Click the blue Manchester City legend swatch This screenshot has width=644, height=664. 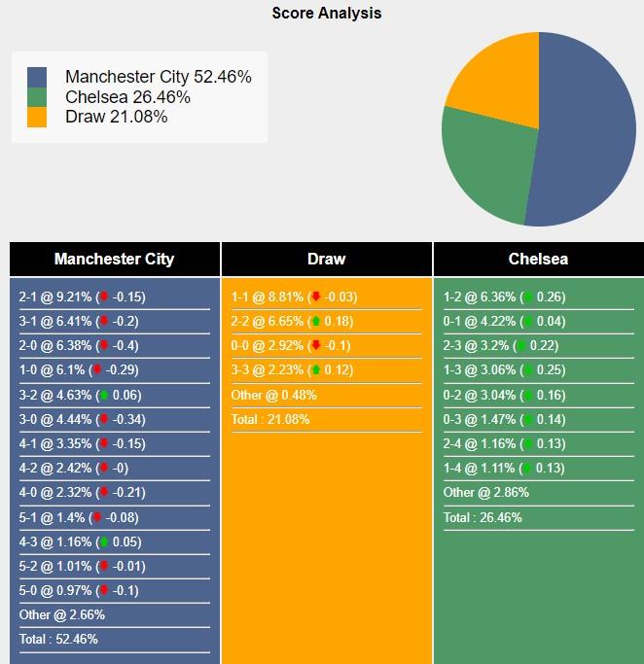coord(37,77)
